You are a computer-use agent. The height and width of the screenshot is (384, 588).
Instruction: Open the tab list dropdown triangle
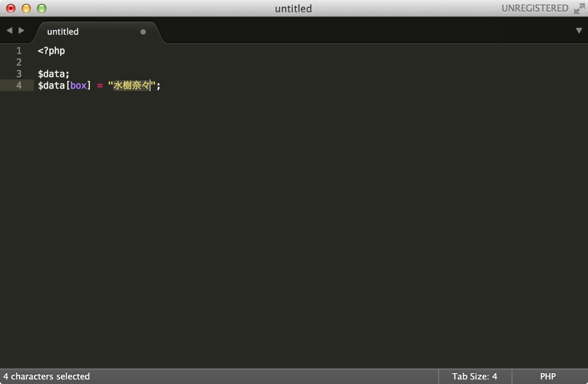tap(579, 31)
